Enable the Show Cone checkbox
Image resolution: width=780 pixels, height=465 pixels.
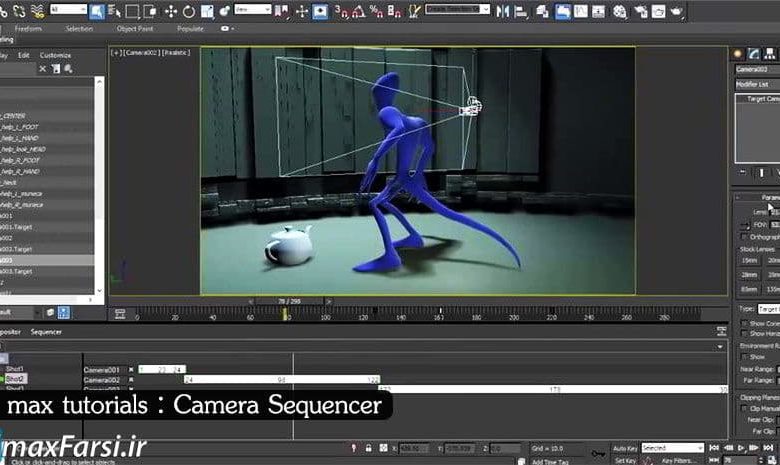coord(744,323)
